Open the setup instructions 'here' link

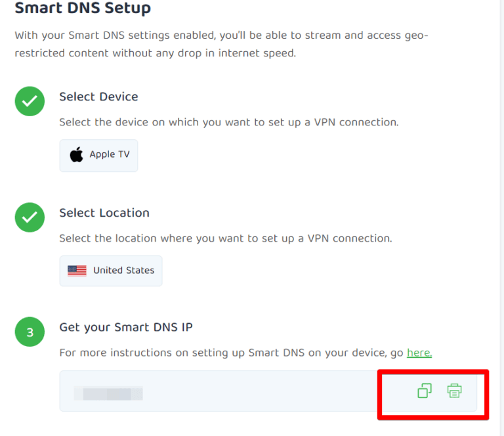(419, 353)
